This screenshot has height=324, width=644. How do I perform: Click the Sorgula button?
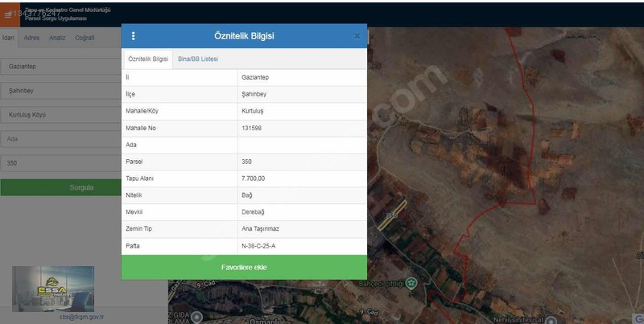tap(61, 187)
